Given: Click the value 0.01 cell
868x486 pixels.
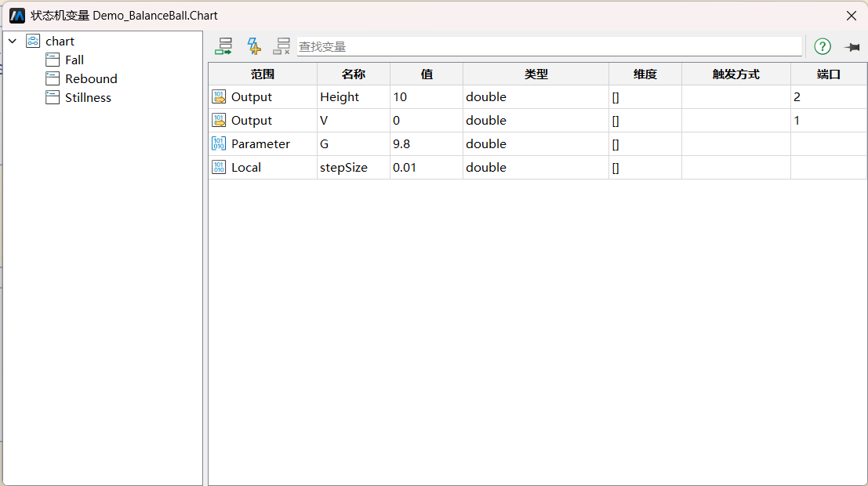Looking at the screenshot, I should (x=427, y=167).
